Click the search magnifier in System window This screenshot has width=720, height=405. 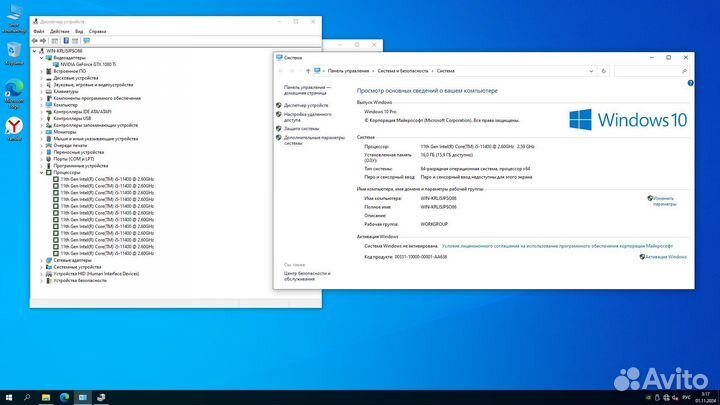pyautogui.click(x=684, y=71)
